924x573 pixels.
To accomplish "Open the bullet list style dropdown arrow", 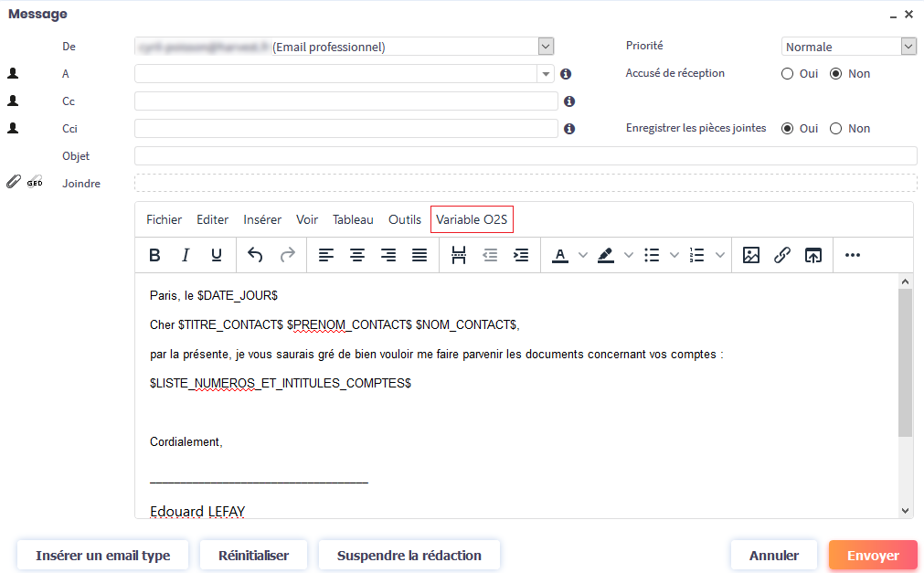I will tap(674, 256).
